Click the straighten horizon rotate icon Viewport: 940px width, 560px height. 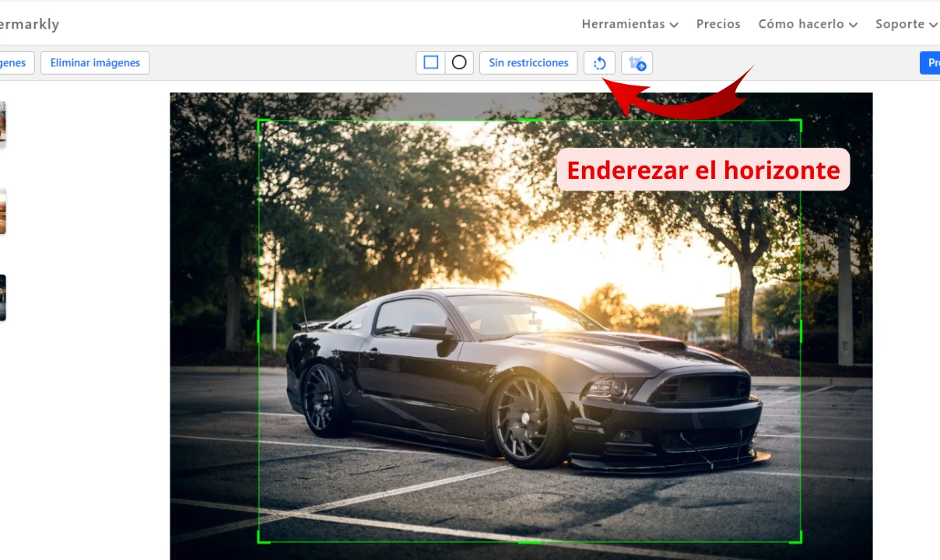tap(599, 63)
